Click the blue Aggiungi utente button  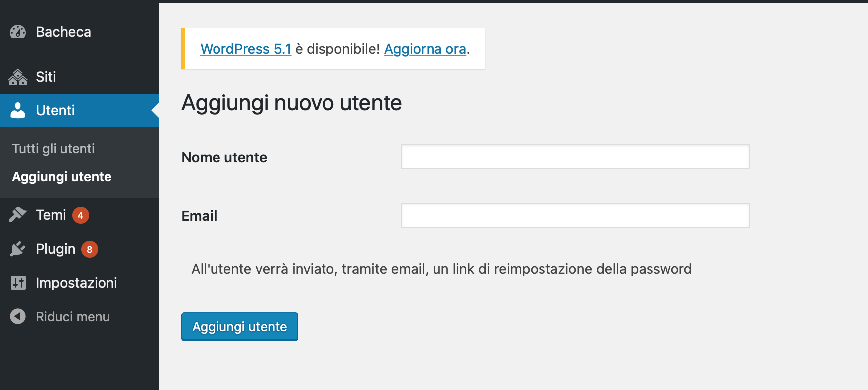coord(239,327)
